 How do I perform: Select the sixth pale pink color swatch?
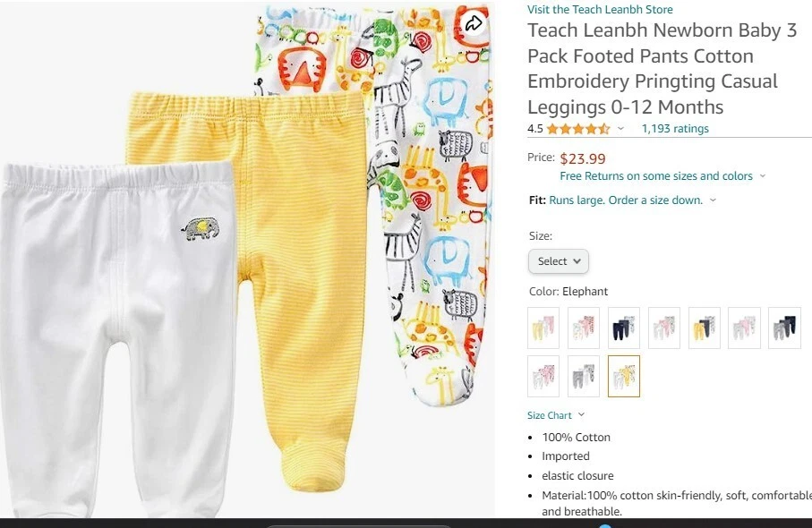(744, 328)
